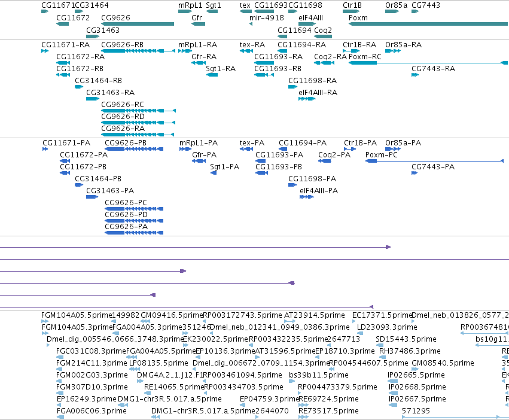Select the eIF4AIII-PA protein label
The height and width of the screenshot is (420, 509).
tap(319, 191)
